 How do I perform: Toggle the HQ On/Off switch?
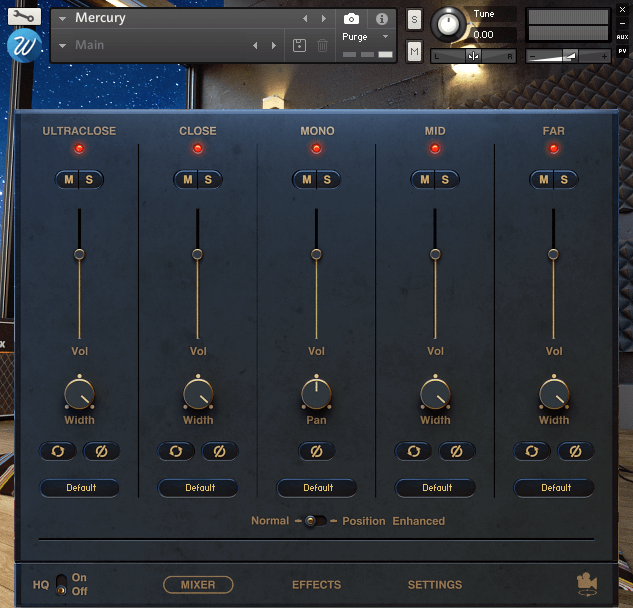click(x=61, y=584)
